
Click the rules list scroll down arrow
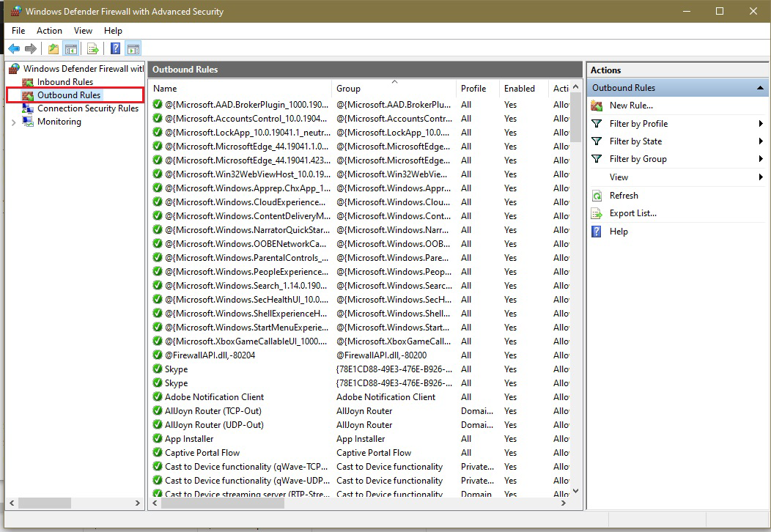[x=576, y=491]
